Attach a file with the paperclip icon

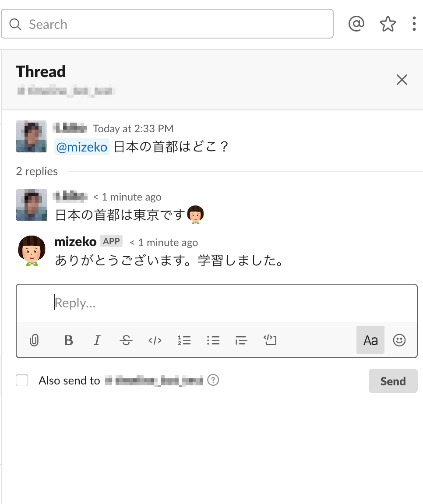35,340
